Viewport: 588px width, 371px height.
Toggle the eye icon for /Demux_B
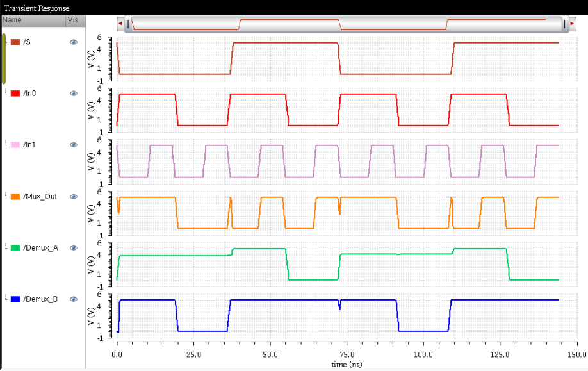click(73, 299)
